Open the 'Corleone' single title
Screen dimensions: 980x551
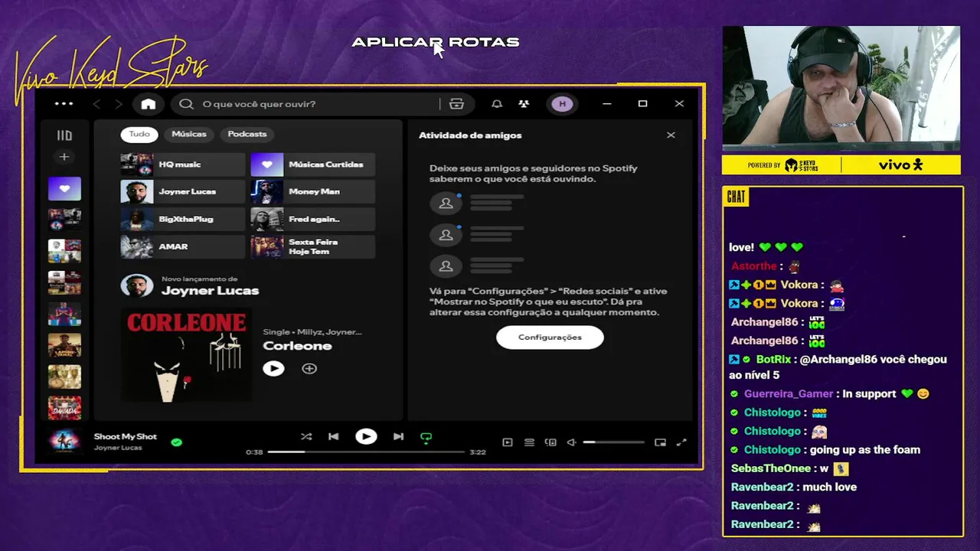297,346
